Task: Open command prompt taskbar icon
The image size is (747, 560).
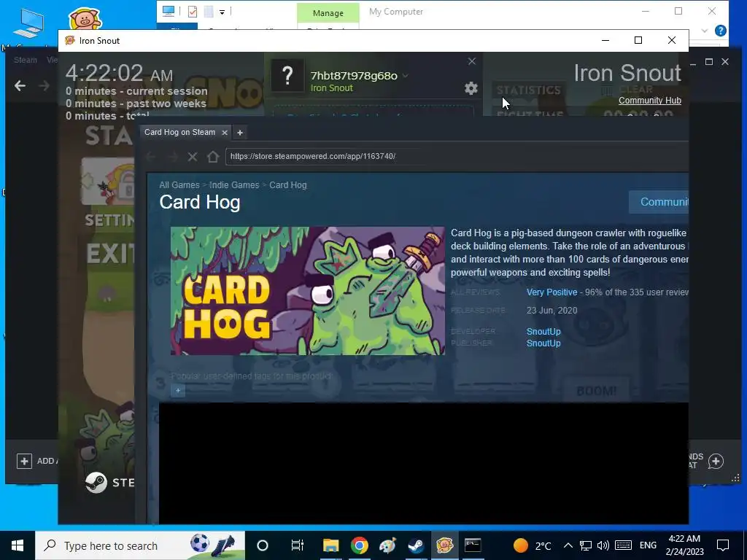Action: click(473, 545)
